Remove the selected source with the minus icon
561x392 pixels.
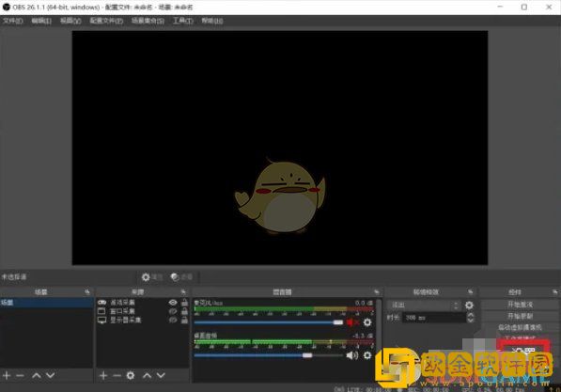pyautogui.click(x=117, y=375)
